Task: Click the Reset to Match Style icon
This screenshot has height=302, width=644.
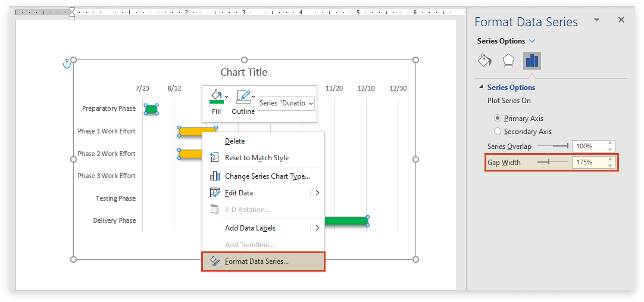Action: [x=214, y=157]
